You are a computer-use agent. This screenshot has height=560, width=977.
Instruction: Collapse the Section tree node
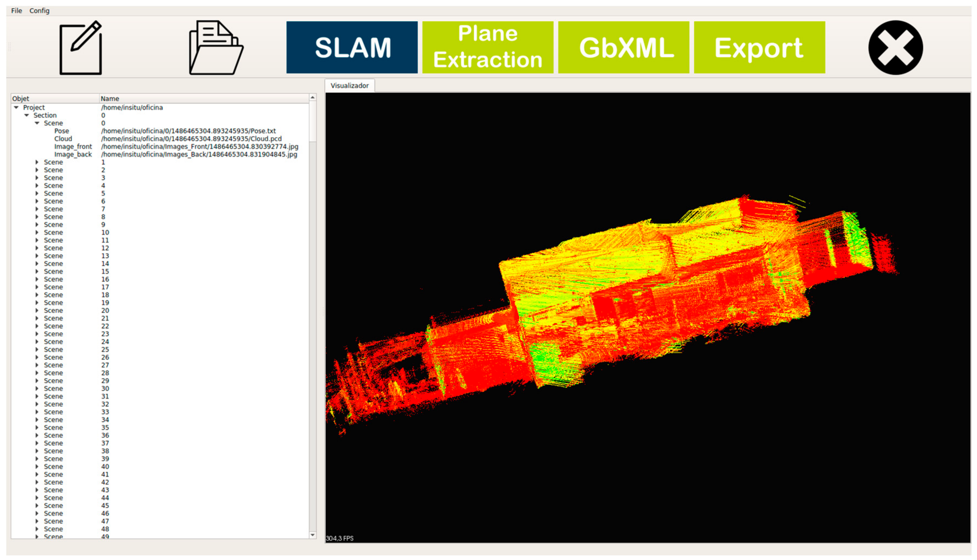tap(26, 115)
